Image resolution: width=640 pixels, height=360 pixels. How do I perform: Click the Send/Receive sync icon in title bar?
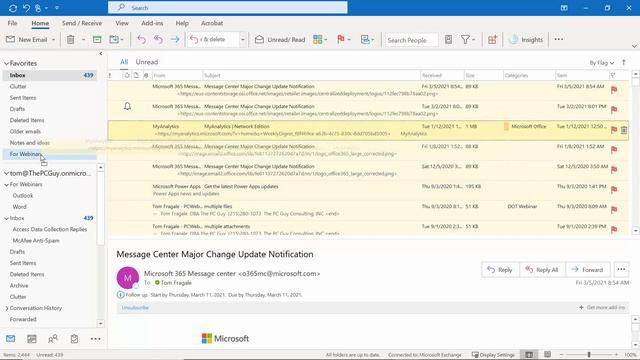13,8
